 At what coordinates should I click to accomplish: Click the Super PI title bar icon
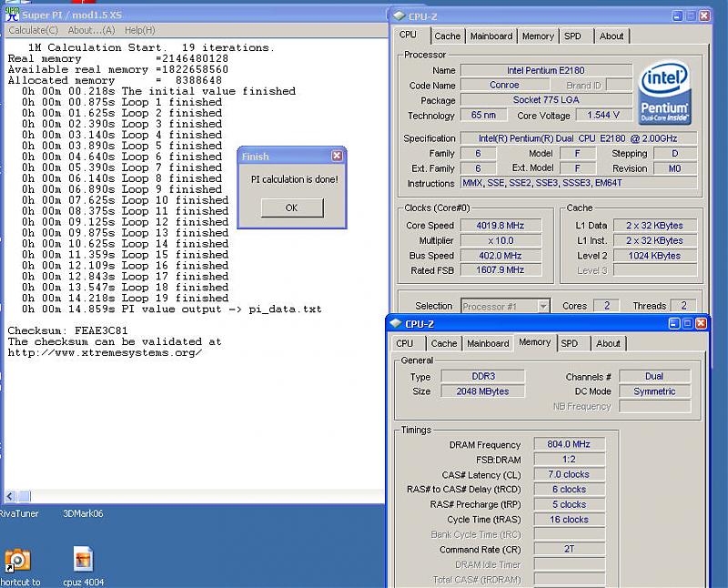pyautogui.click(x=14, y=15)
